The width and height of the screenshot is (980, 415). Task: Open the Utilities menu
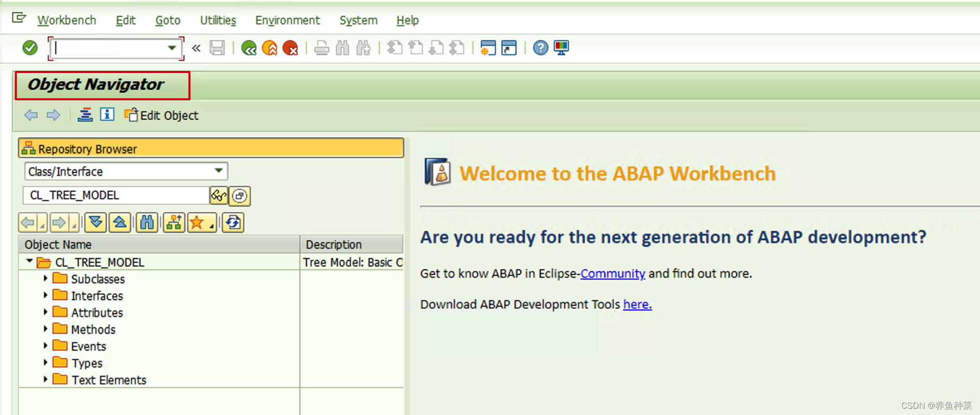tap(218, 20)
